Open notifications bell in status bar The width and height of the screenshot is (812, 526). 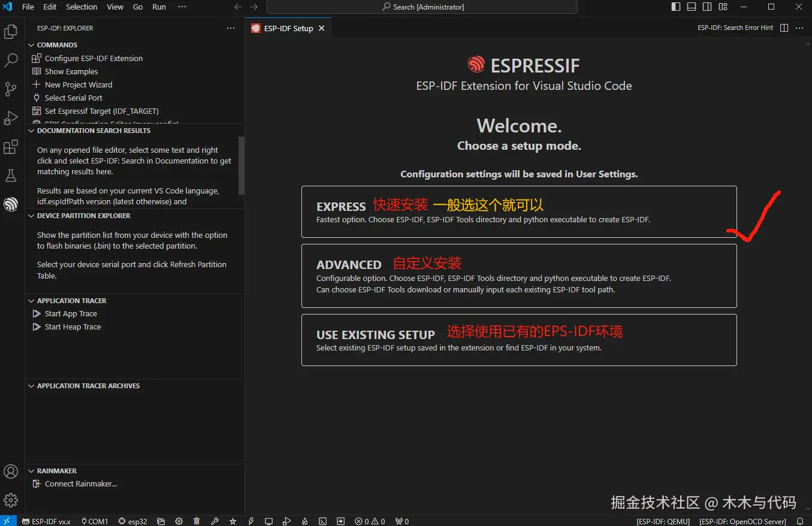tap(799, 521)
